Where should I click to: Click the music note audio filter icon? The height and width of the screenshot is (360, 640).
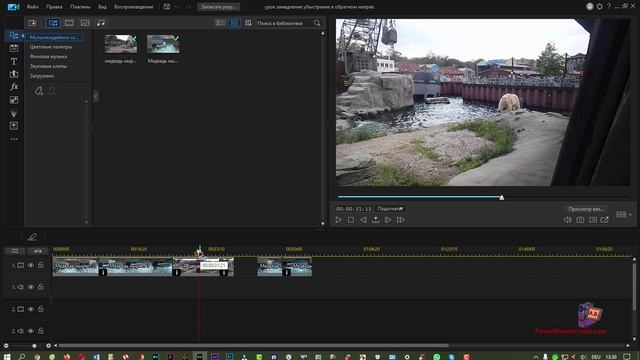tap(101, 23)
